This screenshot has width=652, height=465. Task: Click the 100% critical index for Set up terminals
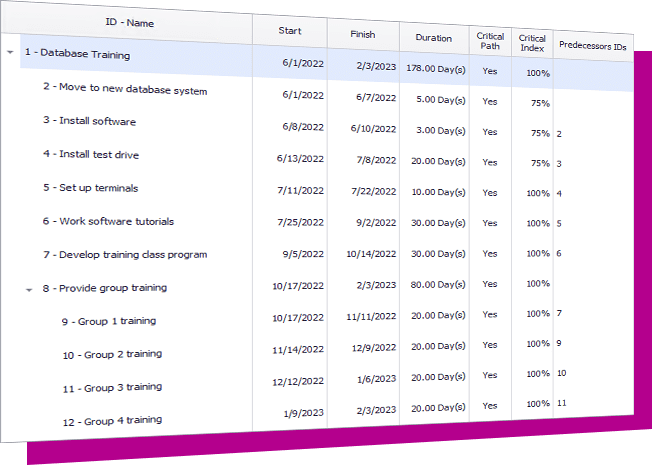(x=538, y=193)
